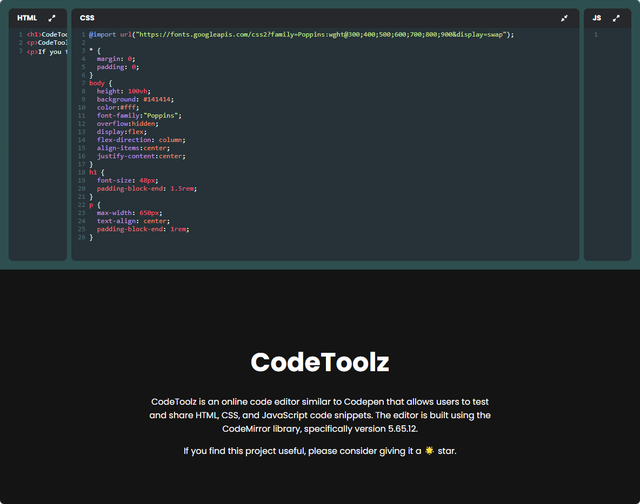Click the 'margin: 0;' CSS line

pos(116,59)
